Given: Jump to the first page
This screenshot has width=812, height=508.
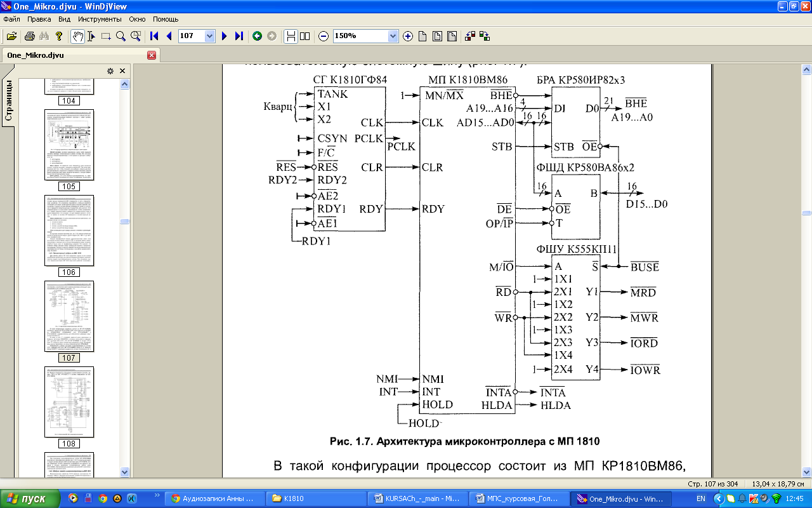Looking at the screenshot, I should click(x=154, y=36).
